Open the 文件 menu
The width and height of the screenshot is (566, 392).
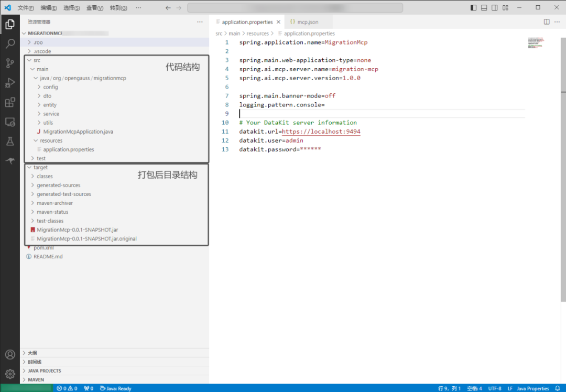(25, 7)
